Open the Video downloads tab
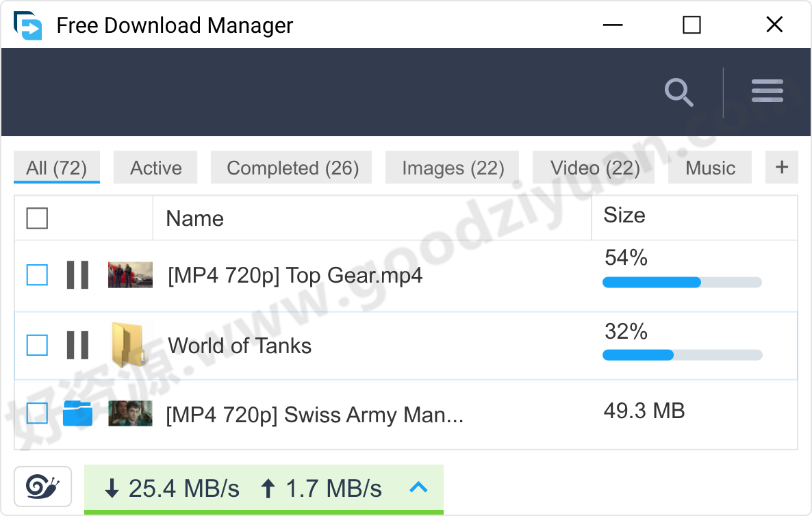 593,167
